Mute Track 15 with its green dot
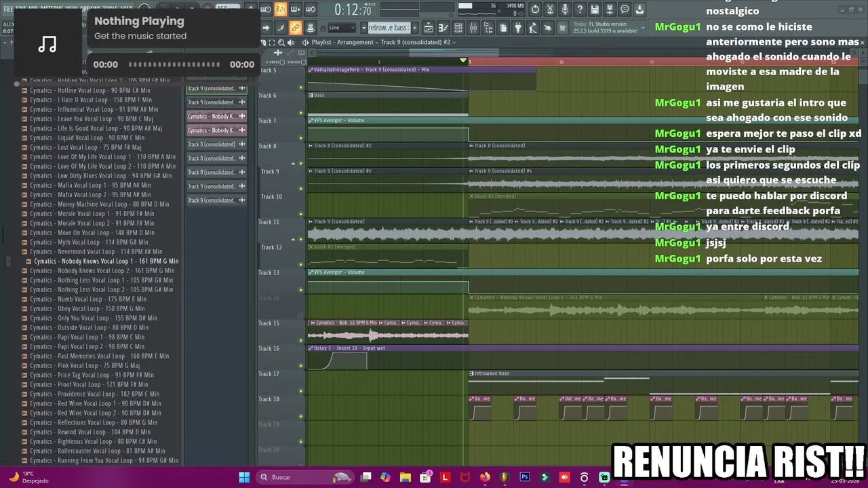The height and width of the screenshot is (488, 868). (x=301, y=340)
